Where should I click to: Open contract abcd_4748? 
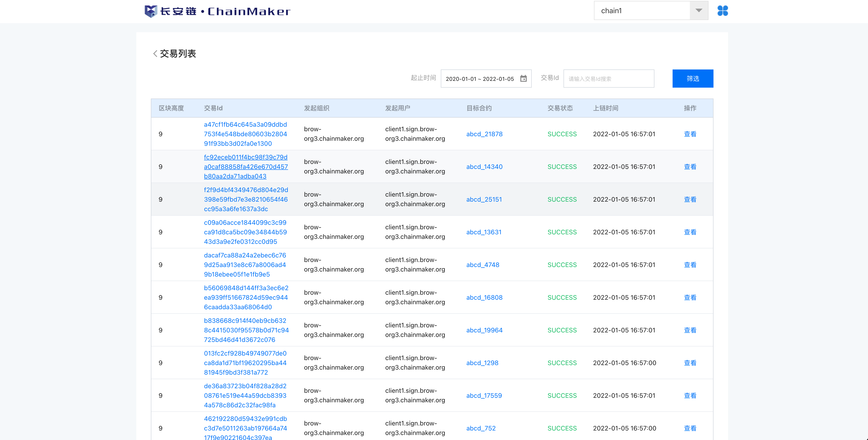pos(483,264)
